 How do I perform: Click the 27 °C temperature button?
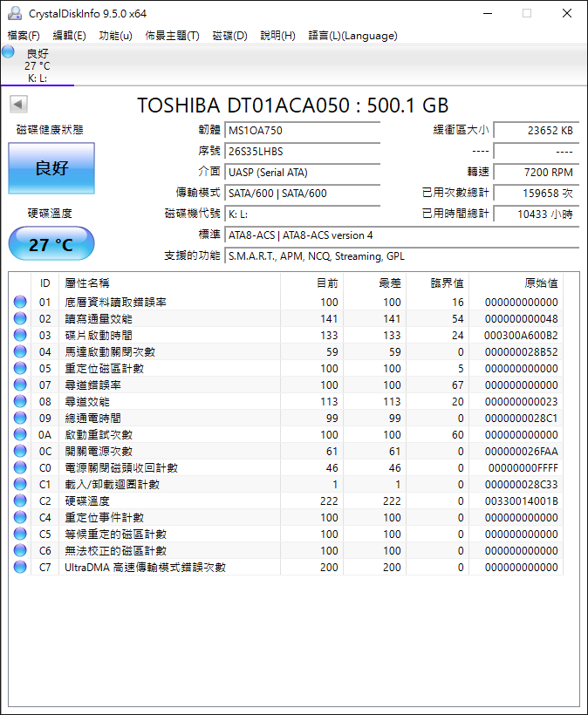tap(51, 244)
